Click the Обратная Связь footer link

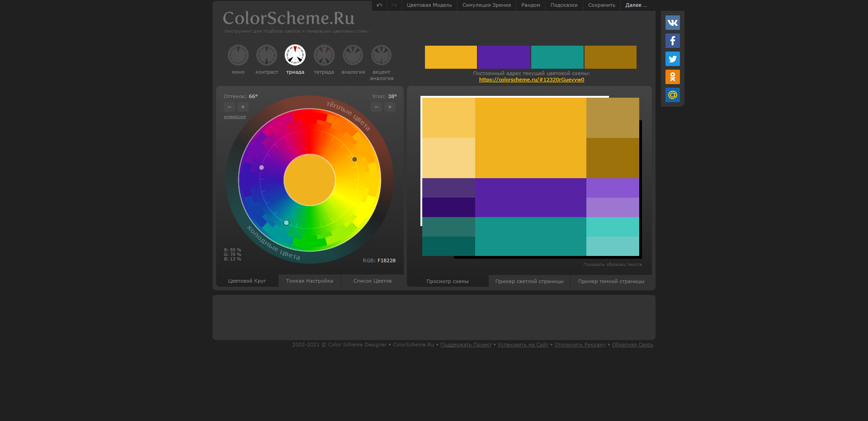[632, 345]
